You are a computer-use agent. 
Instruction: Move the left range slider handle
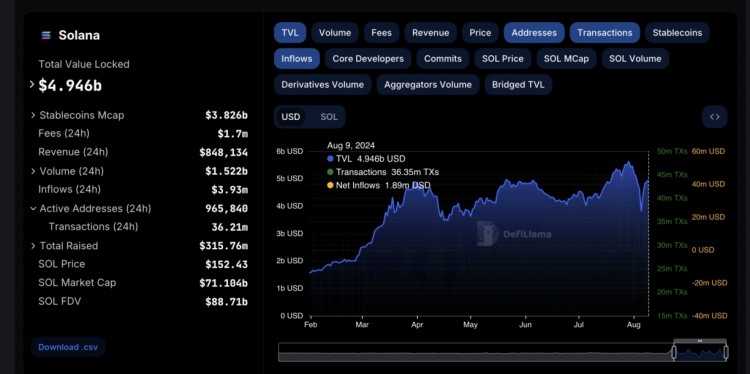point(674,352)
